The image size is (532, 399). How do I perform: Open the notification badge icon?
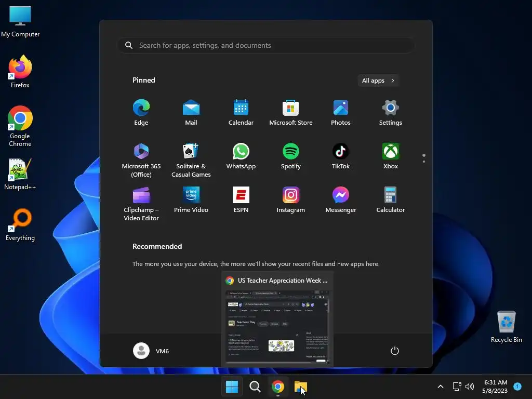point(517,387)
